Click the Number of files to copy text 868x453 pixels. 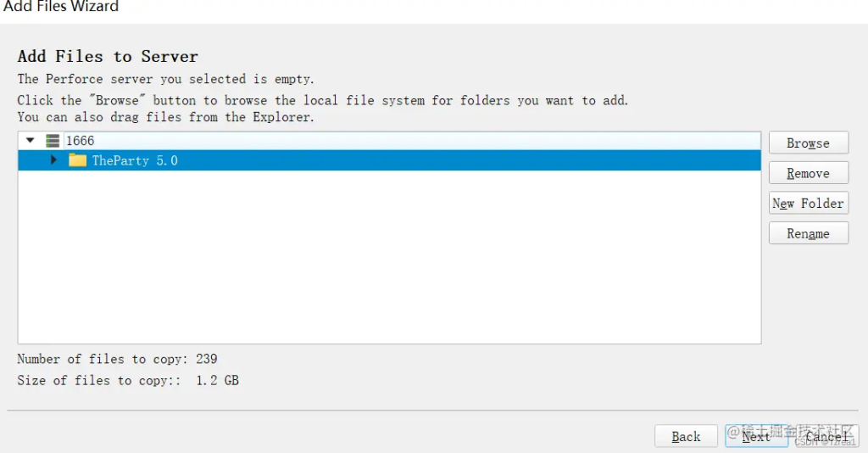click(x=117, y=359)
